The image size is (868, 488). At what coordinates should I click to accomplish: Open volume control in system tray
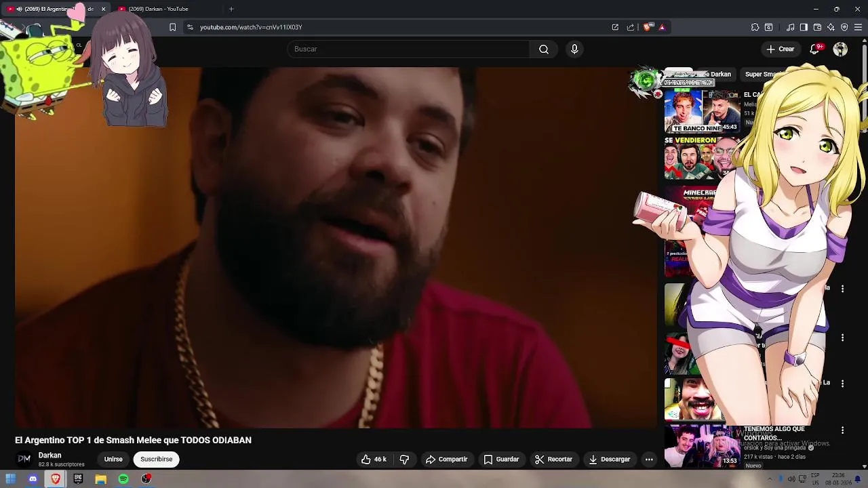click(x=791, y=479)
